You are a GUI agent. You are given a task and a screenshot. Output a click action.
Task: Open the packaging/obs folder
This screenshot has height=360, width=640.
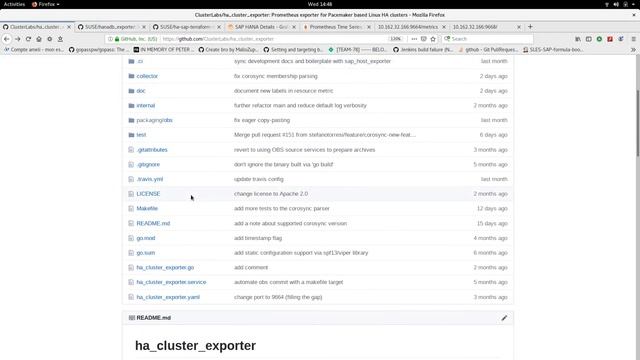pos(154,120)
